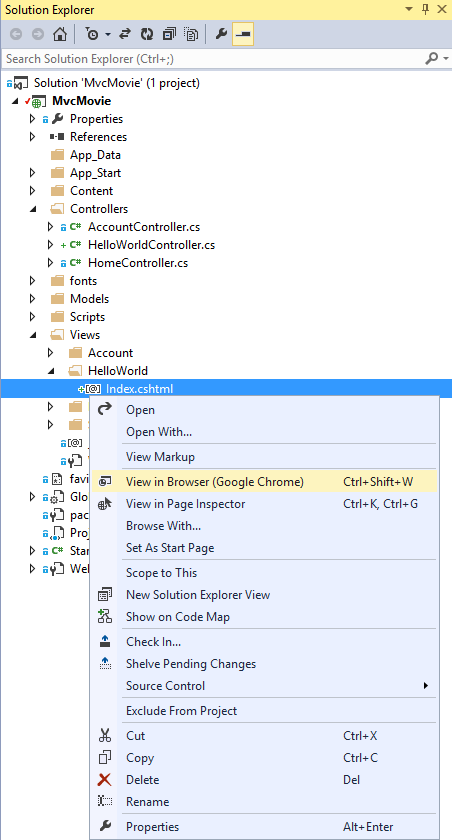Click the Refresh icon in the toolbar

(x=147, y=35)
